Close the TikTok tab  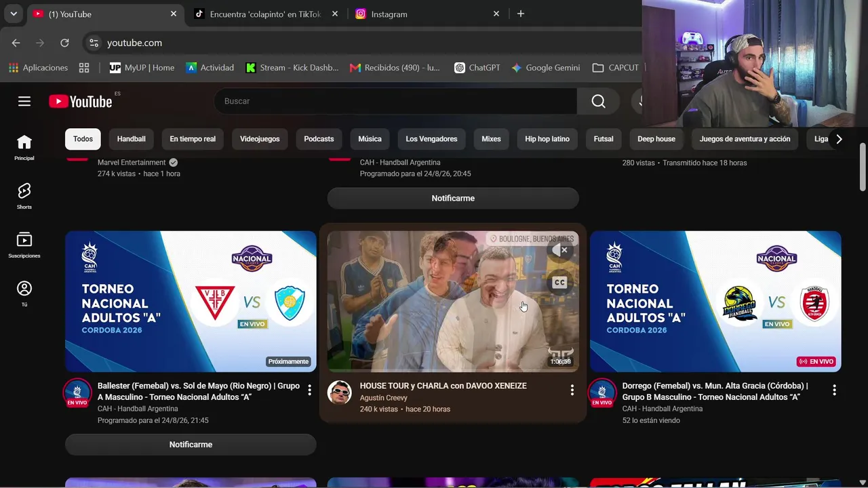pyautogui.click(x=335, y=14)
